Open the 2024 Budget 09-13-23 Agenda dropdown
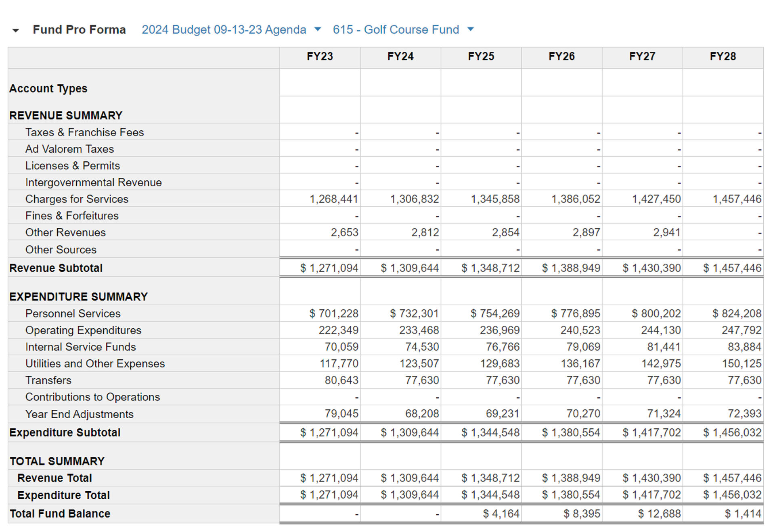The image size is (775, 532). point(318,29)
